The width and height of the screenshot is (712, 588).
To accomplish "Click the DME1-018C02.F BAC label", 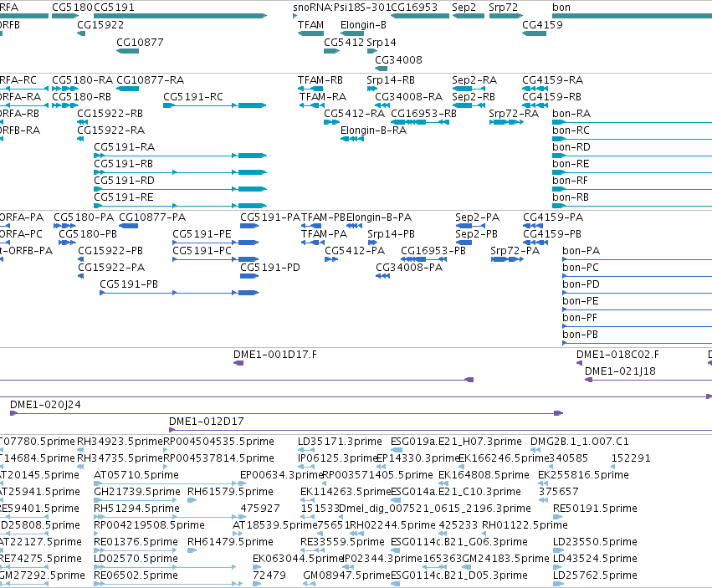I will (617, 355).
